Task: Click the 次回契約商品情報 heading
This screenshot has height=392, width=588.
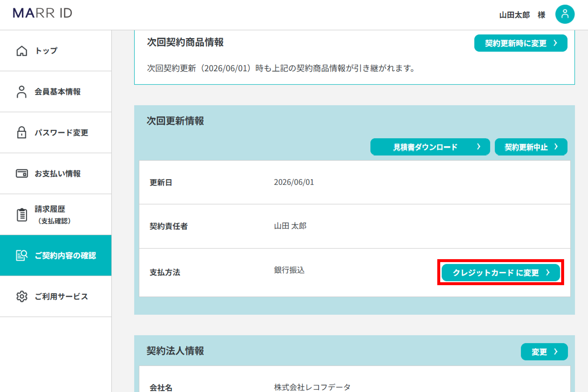Action: tap(185, 42)
